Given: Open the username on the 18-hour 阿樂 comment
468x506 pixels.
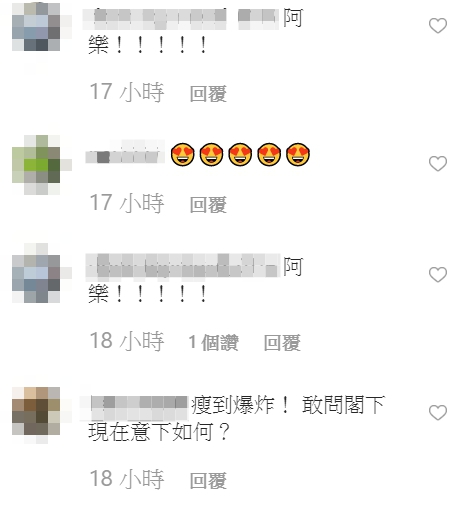Looking at the screenshot, I should pyautogui.click(x=183, y=266).
